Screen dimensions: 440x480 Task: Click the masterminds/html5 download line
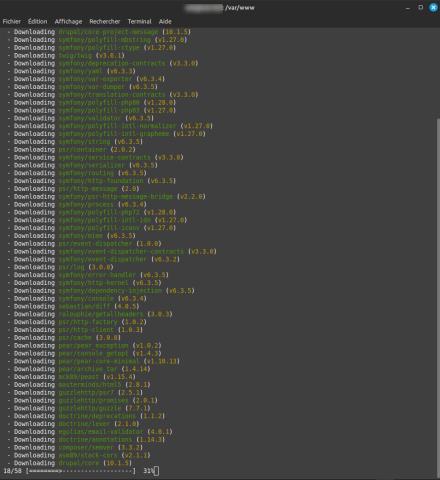click(x=79, y=384)
